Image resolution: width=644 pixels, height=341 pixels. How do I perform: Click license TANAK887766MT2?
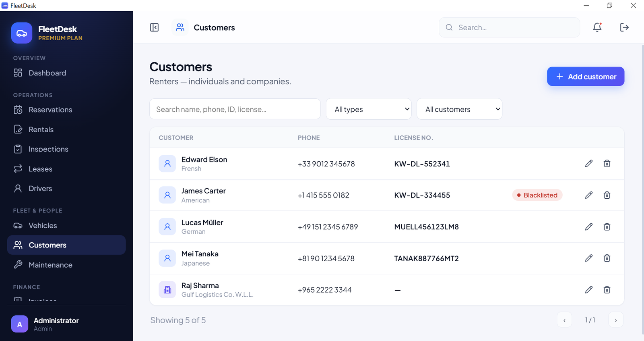click(426, 259)
